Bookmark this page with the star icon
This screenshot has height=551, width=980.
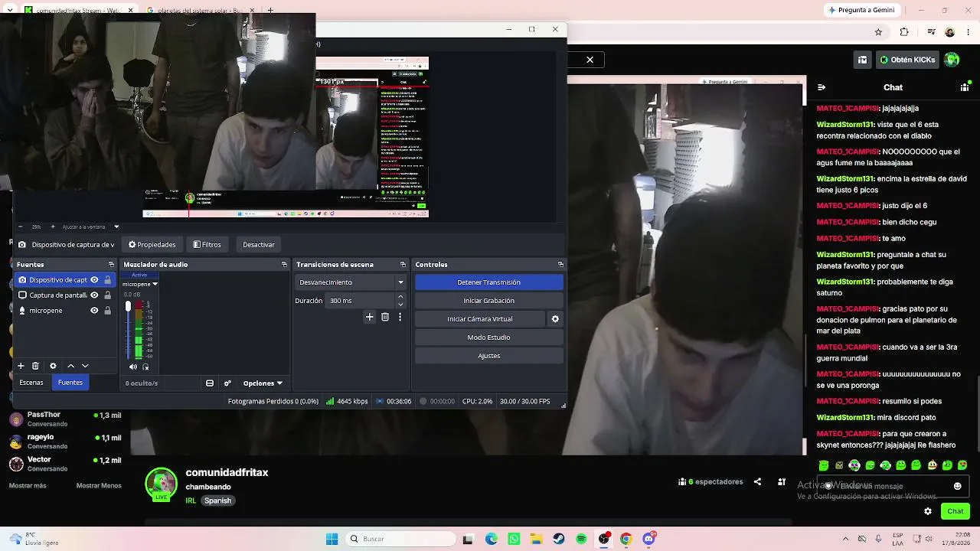tap(878, 32)
